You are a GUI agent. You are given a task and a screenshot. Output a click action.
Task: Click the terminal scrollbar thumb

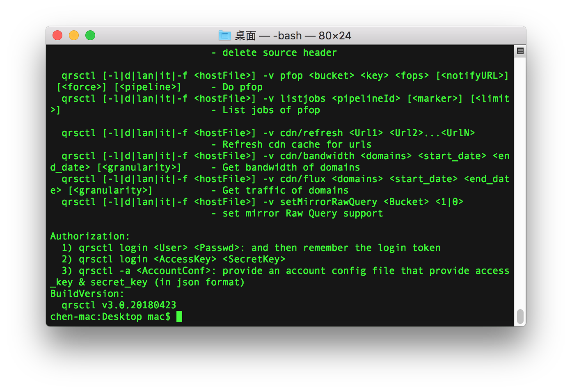[x=520, y=317]
